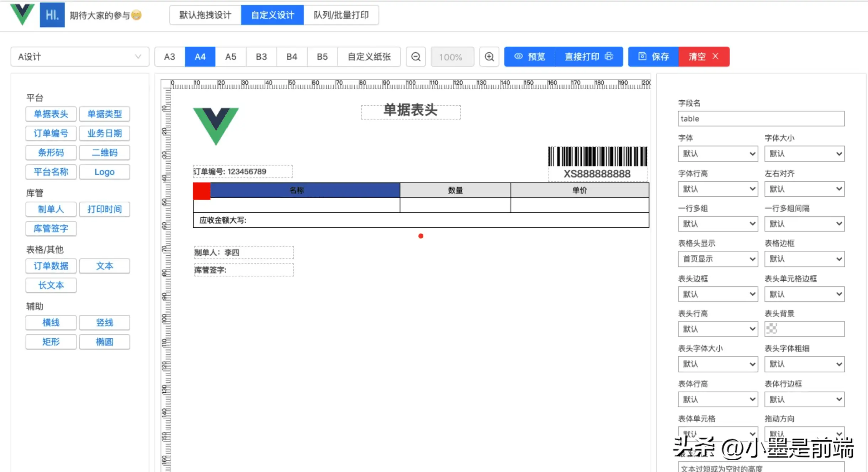Switch to the 默认拖拽设计 tab
The image size is (868, 472).
pos(205,15)
